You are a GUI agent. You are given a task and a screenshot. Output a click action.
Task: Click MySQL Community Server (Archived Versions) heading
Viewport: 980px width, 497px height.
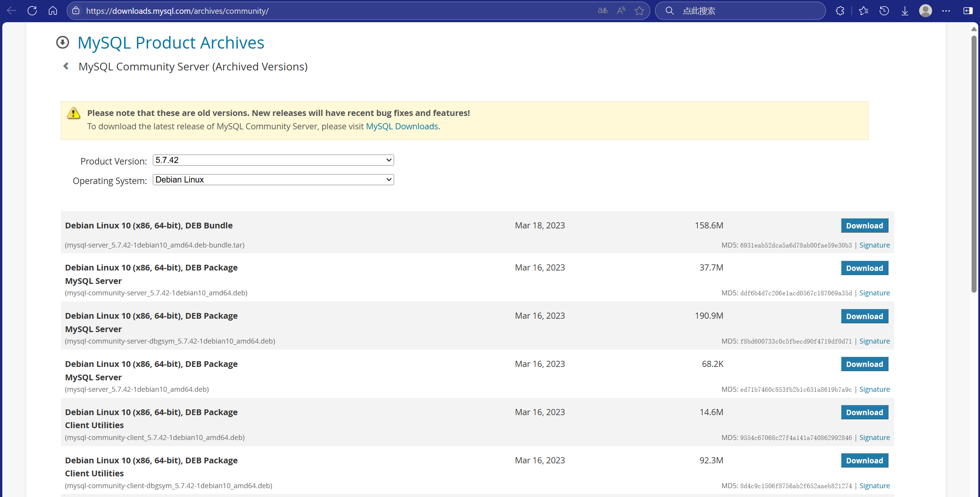coord(193,67)
